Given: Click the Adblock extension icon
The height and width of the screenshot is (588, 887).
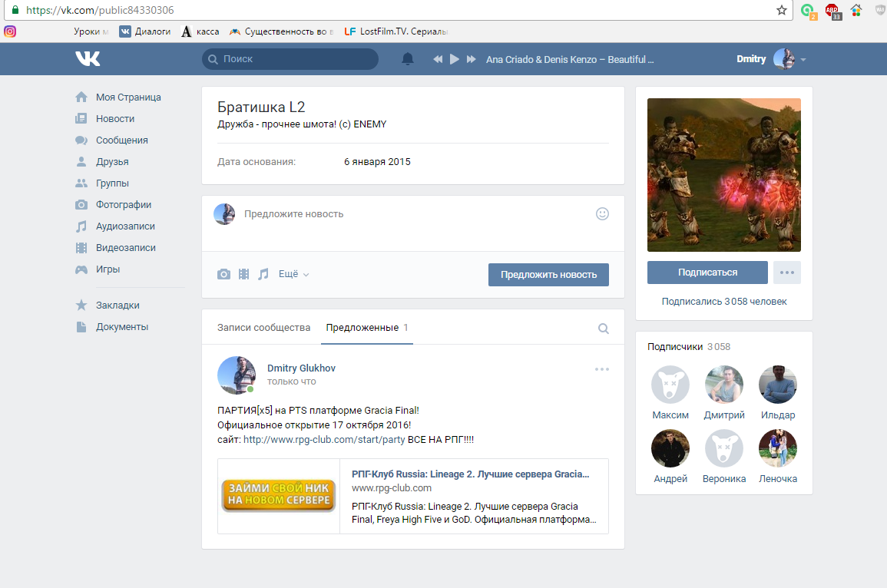Looking at the screenshot, I should click(832, 11).
